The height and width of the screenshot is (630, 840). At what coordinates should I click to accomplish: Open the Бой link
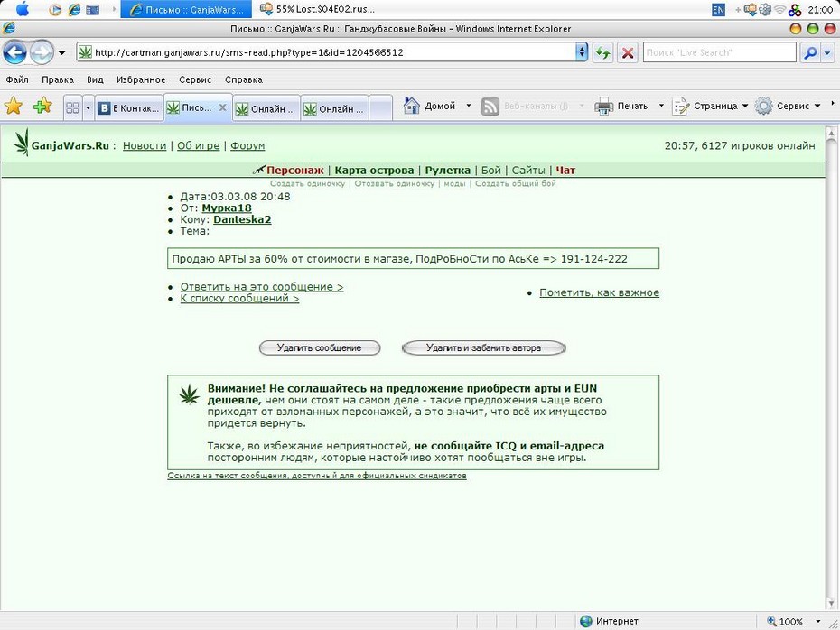[490, 171]
